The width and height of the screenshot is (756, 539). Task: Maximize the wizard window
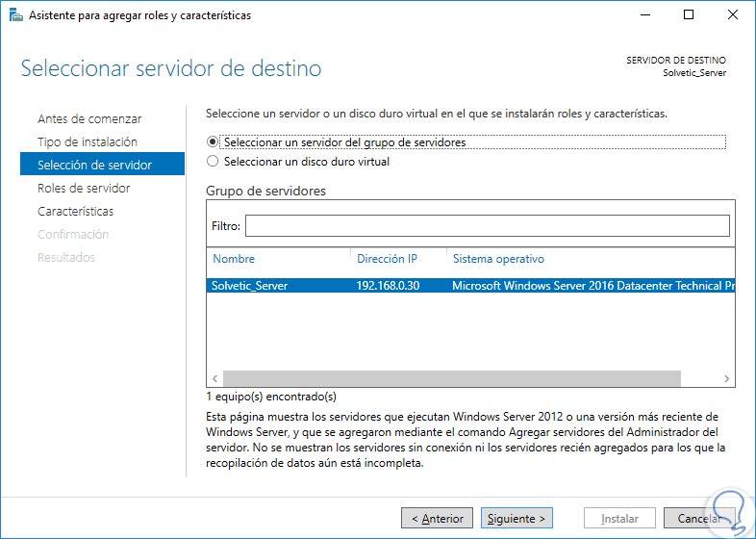[689, 15]
